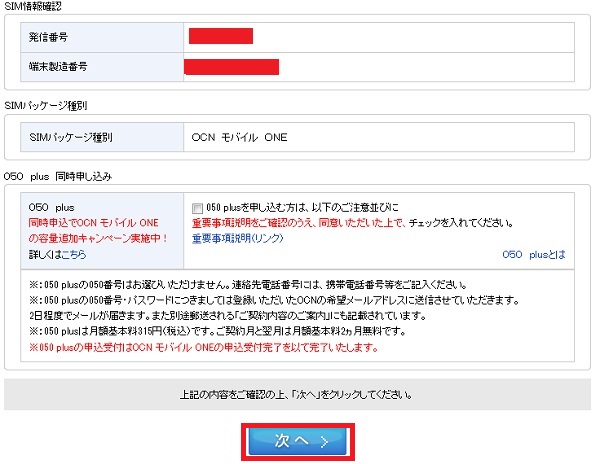Click the red capacity campaign notice text

[x=98, y=231]
